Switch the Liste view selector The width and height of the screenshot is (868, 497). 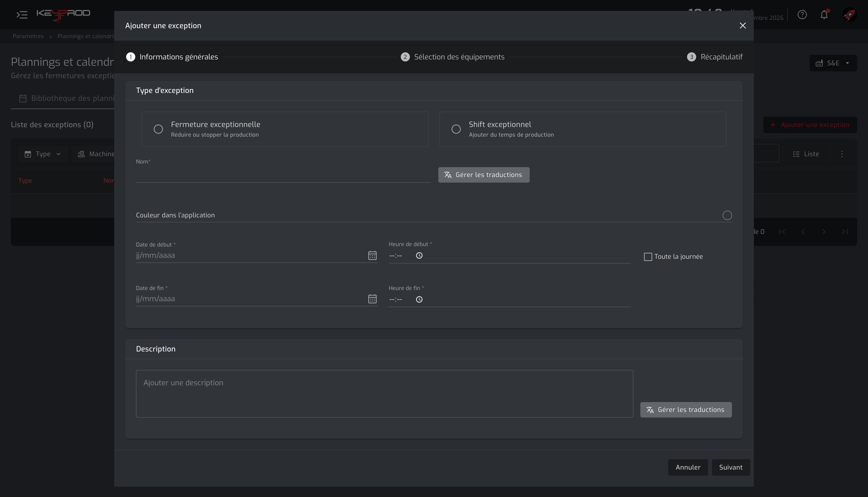tap(806, 154)
